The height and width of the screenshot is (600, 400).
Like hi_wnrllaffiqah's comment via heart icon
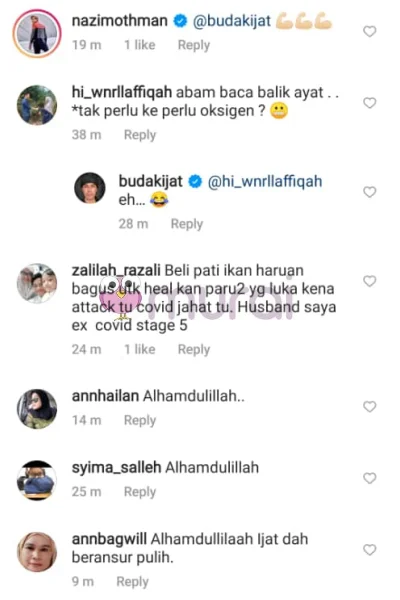(369, 103)
